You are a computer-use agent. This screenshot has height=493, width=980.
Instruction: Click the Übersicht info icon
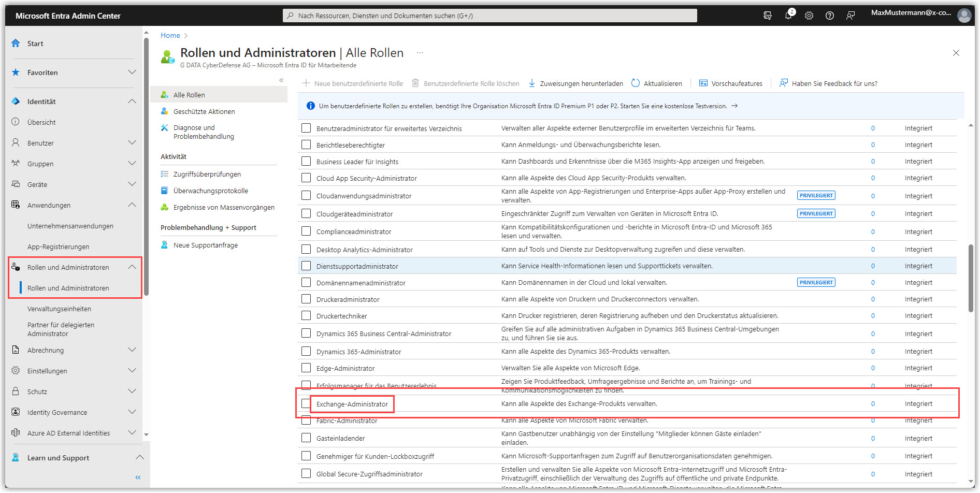pos(16,122)
